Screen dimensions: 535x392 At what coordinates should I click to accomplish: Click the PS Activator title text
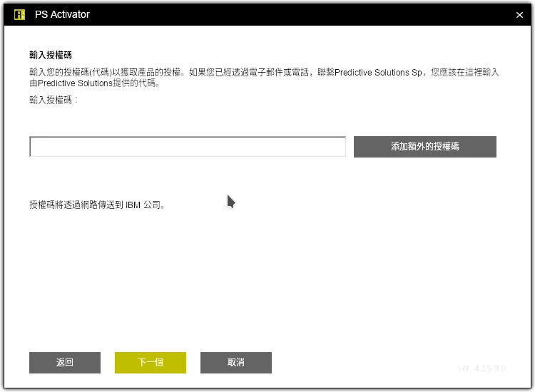62,14
